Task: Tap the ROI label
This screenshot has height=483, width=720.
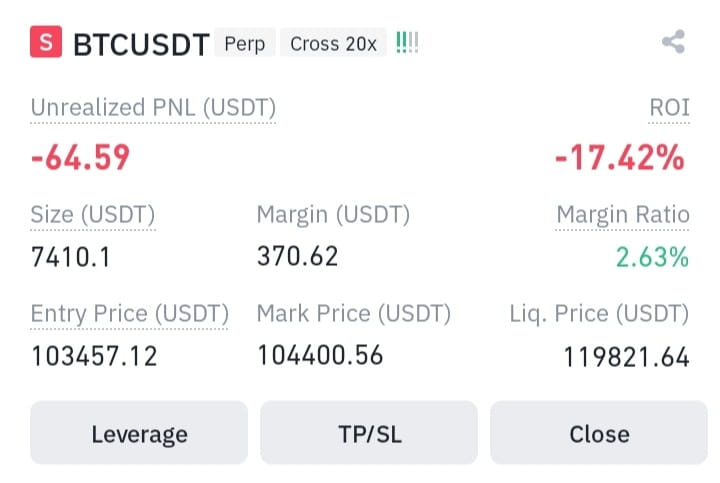Action: (x=669, y=107)
